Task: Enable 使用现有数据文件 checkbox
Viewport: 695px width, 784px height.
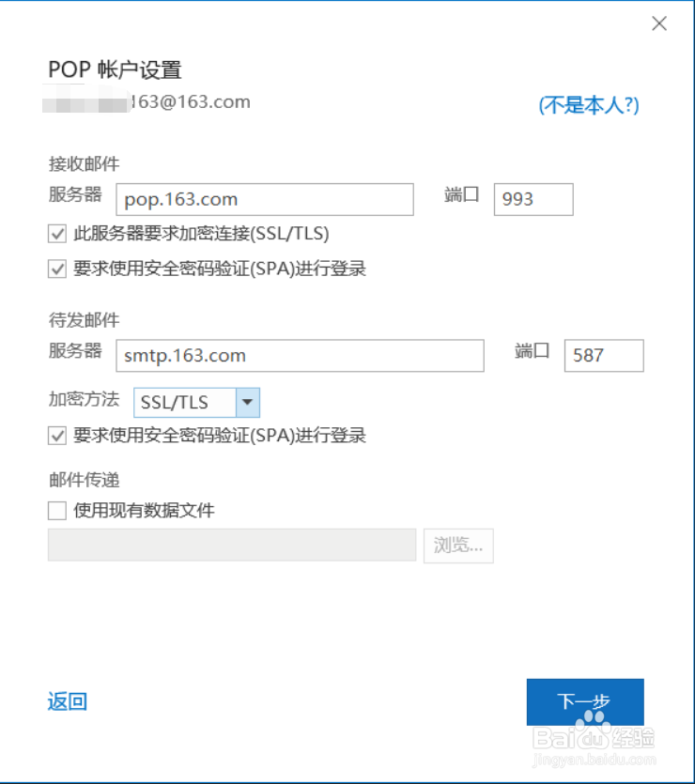Action: (x=57, y=511)
